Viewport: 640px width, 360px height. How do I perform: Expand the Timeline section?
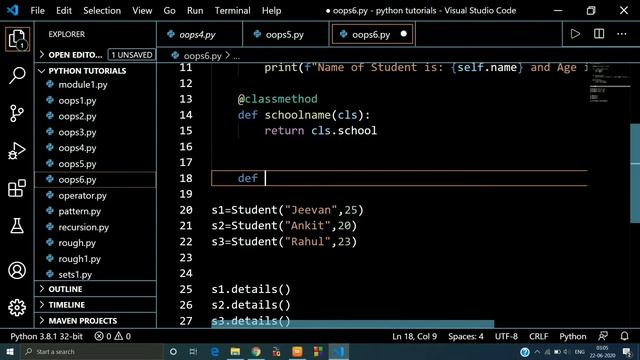pos(95,305)
